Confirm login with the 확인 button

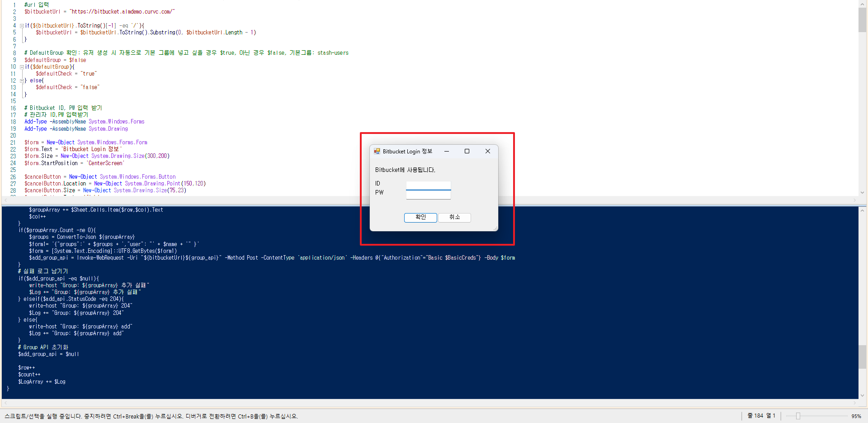pos(420,217)
